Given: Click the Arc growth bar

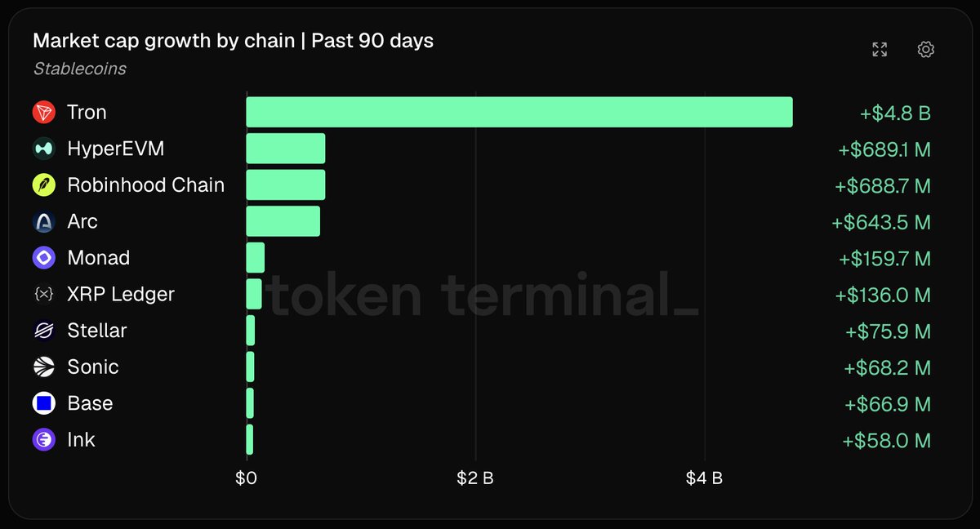Looking at the screenshot, I should 283,221.
